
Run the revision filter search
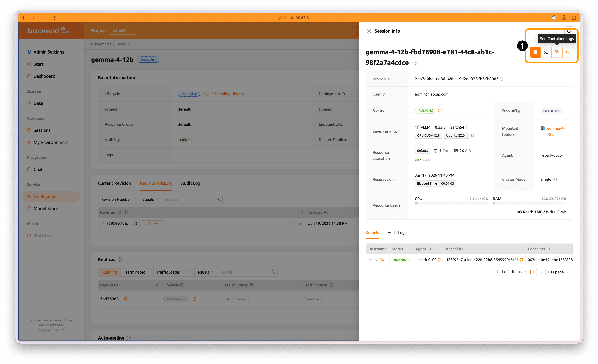pyautogui.click(x=218, y=199)
